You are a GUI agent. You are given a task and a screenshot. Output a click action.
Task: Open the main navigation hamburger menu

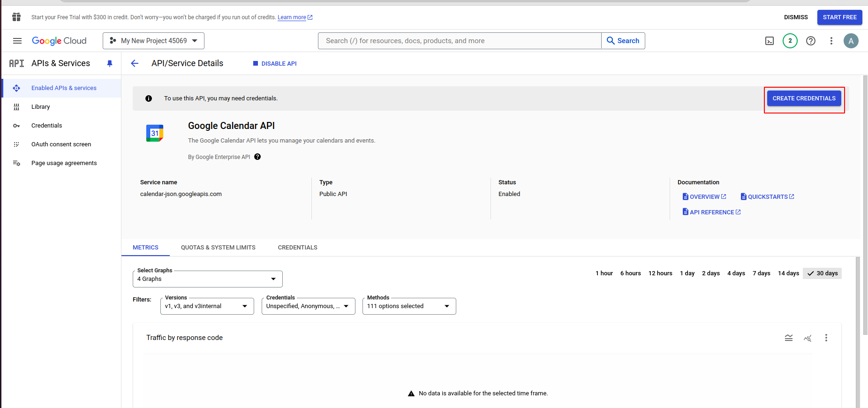(17, 41)
